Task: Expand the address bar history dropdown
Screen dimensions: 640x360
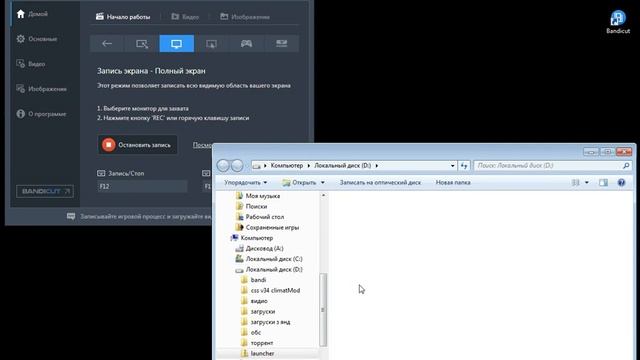Action: pyautogui.click(x=452, y=166)
